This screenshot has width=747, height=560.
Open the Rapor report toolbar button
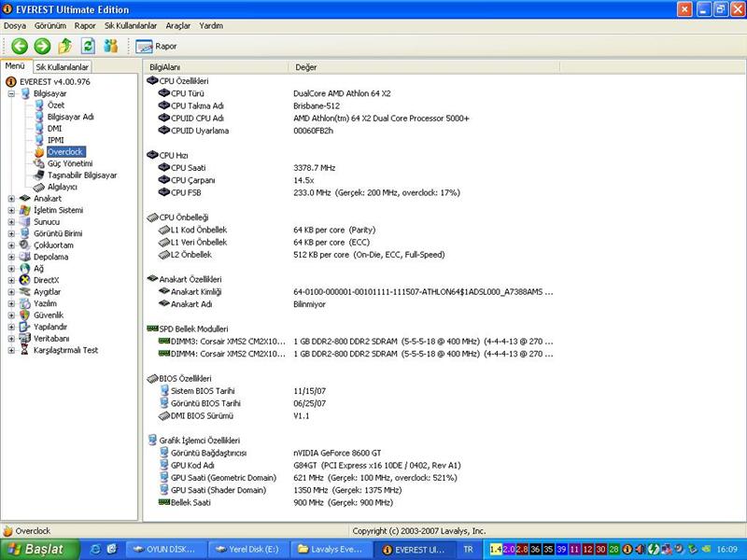tap(156, 46)
